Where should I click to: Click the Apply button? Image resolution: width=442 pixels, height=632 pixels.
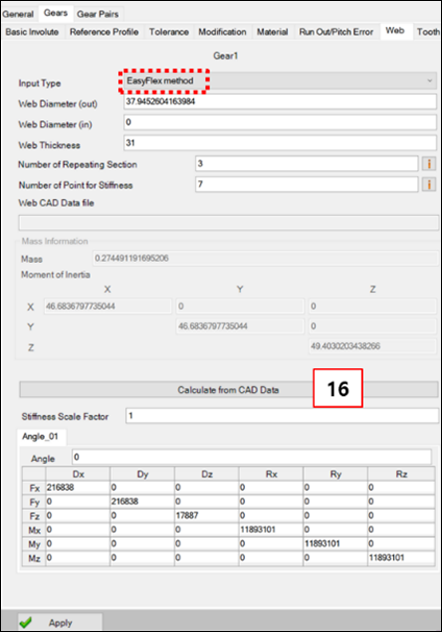pyautogui.click(x=60, y=622)
